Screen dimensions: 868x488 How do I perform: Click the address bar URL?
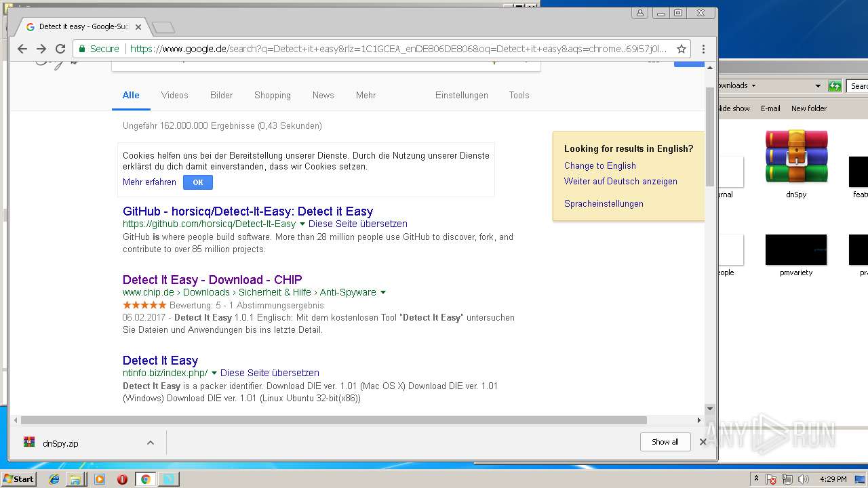pyautogui.click(x=398, y=49)
